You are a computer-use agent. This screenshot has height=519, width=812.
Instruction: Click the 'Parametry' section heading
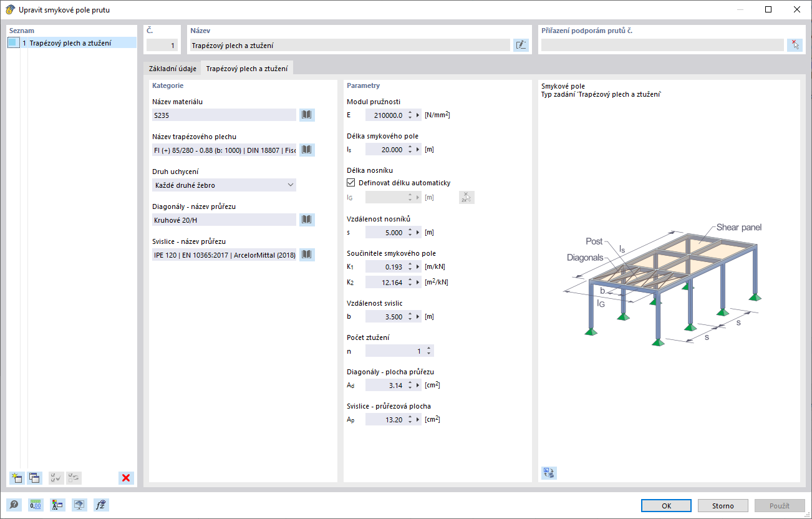point(364,85)
